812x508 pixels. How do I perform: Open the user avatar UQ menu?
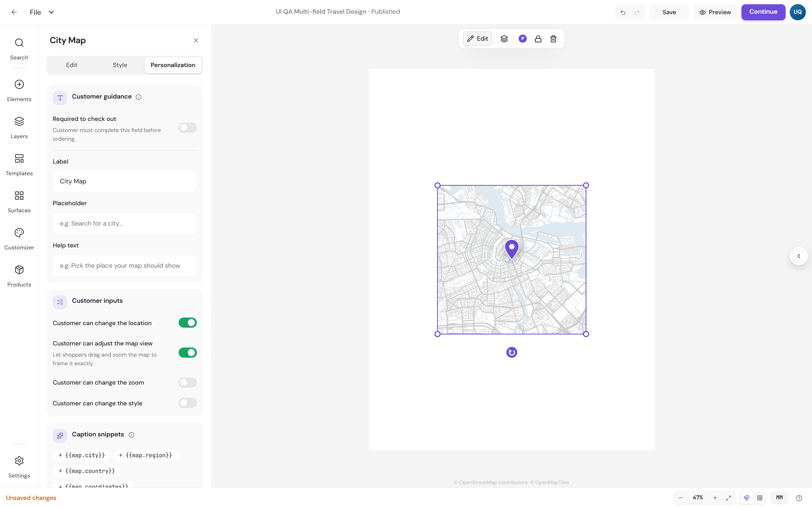tap(798, 12)
